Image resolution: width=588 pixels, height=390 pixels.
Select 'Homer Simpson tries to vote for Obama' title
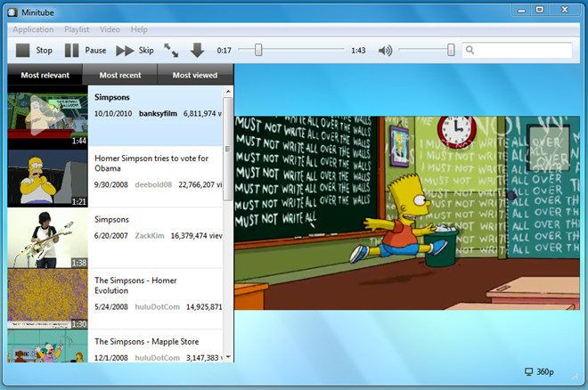(151, 163)
